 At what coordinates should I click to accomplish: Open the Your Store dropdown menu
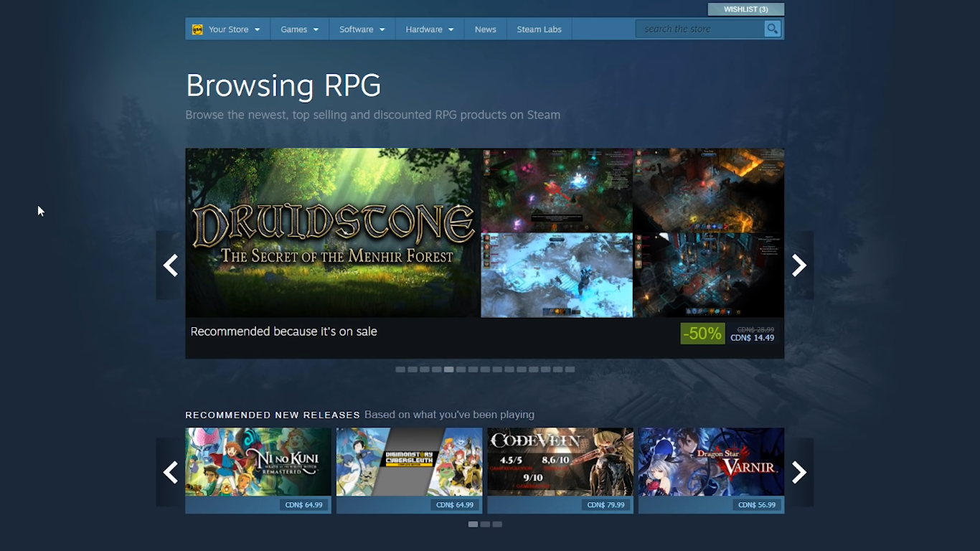(x=227, y=29)
